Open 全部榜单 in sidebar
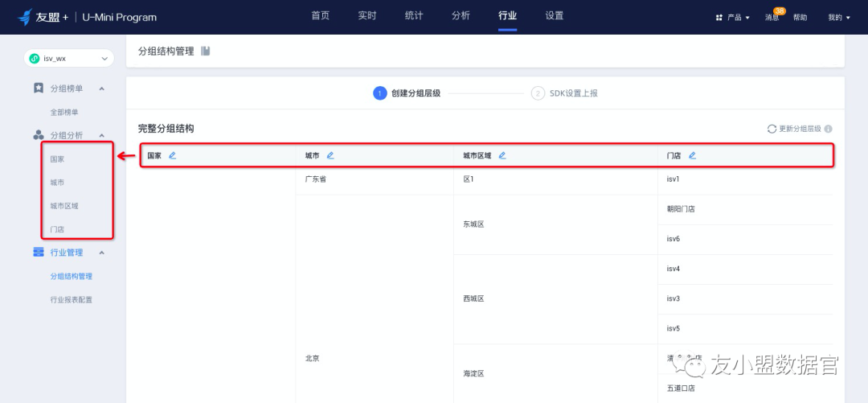 pos(64,112)
